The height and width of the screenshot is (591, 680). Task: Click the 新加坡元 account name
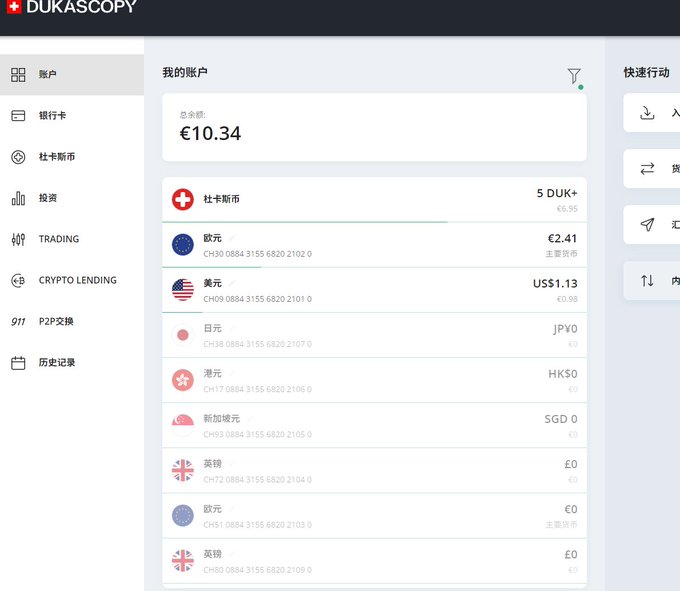[x=222, y=418]
